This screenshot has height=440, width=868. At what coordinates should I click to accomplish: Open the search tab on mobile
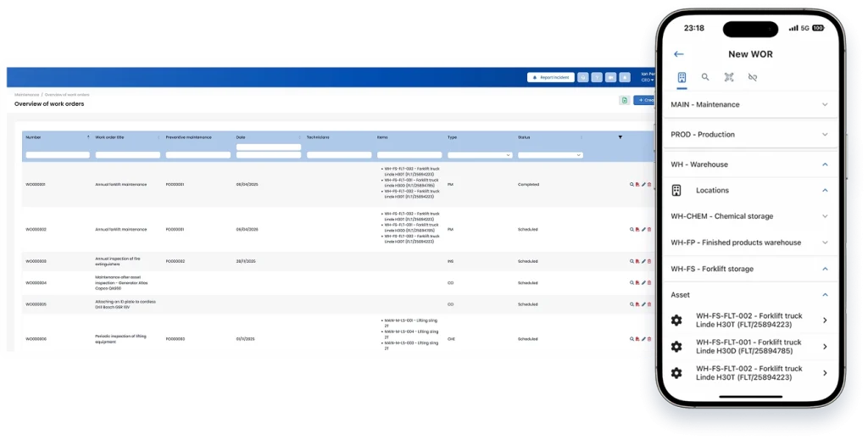(x=705, y=77)
